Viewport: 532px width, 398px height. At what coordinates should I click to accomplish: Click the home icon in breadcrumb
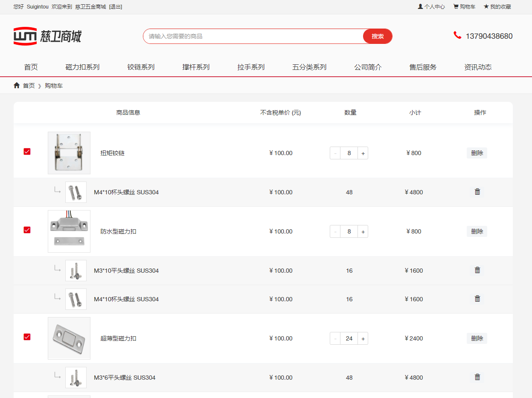pyautogui.click(x=17, y=86)
